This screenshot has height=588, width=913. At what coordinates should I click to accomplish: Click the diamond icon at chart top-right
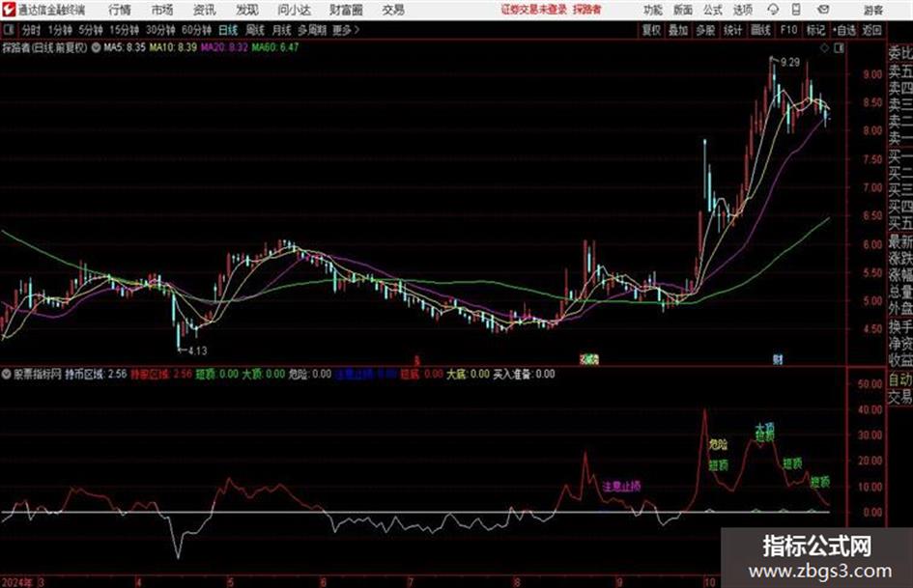click(x=824, y=48)
